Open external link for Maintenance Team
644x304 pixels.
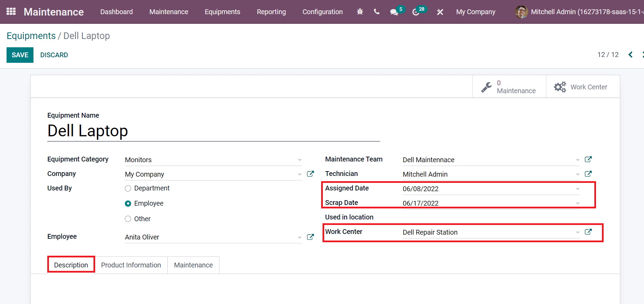588,159
